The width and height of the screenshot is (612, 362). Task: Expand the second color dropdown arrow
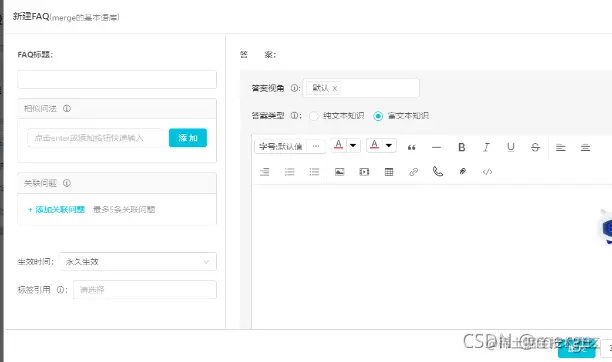(389, 146)
